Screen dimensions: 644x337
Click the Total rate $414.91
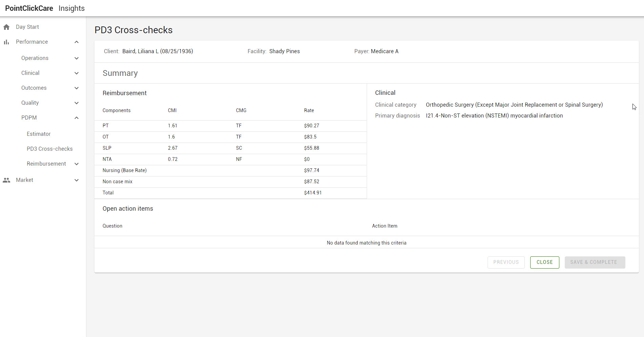pyautogui.click(x=313, y=193)
